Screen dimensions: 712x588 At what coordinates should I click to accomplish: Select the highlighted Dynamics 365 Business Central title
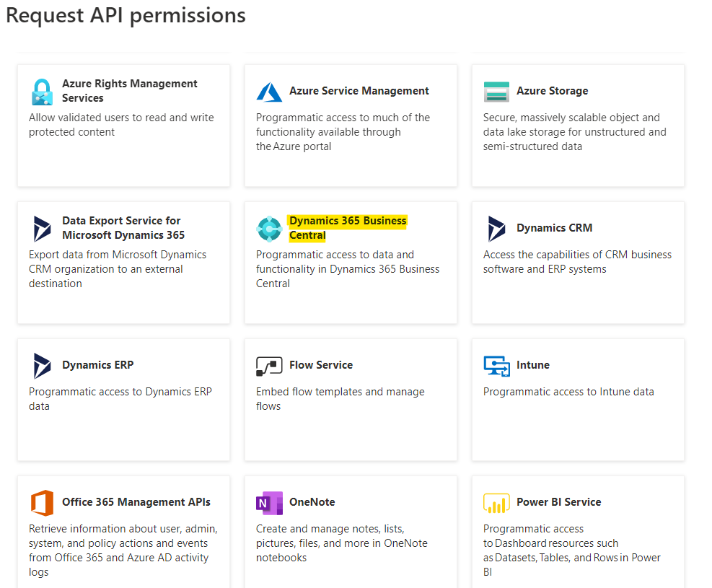click(348, 228)
